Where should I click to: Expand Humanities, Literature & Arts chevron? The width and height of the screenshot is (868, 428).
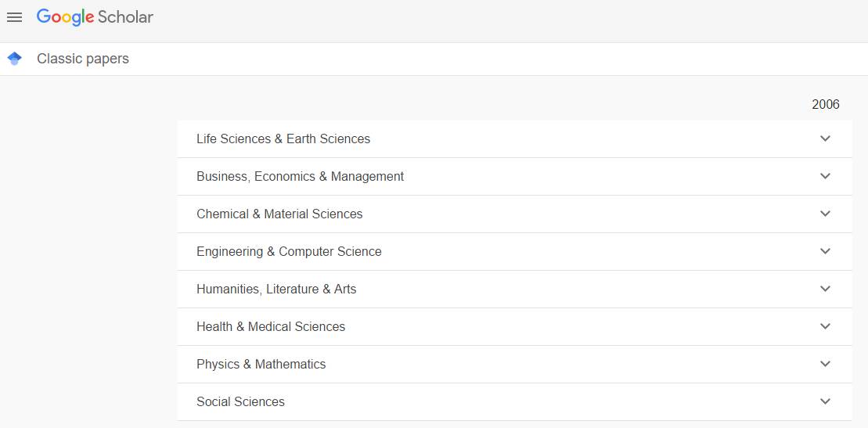coord(825,289)
